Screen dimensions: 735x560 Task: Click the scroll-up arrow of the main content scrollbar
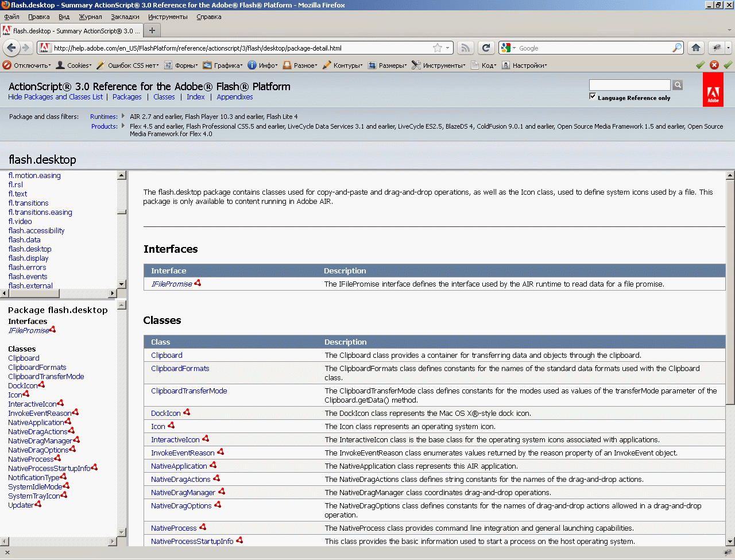point(730,176)
